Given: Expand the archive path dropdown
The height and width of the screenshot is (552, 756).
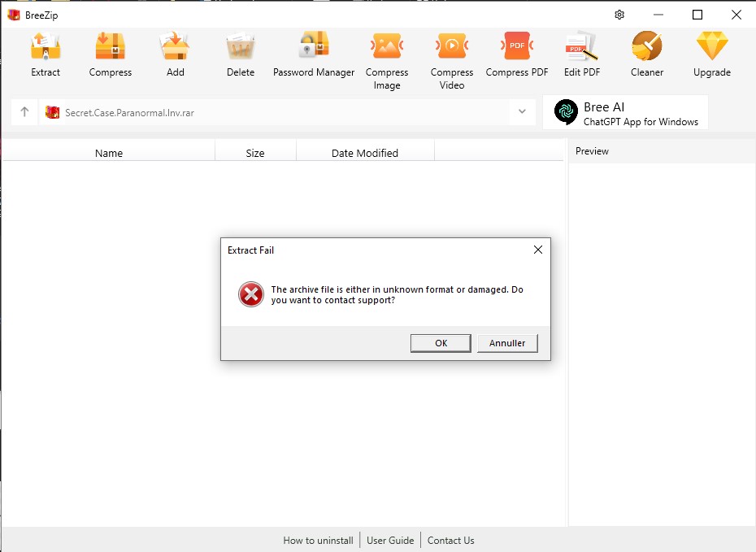Looking at the screenshot, I should pyautogui.click(x=522, y=112).
